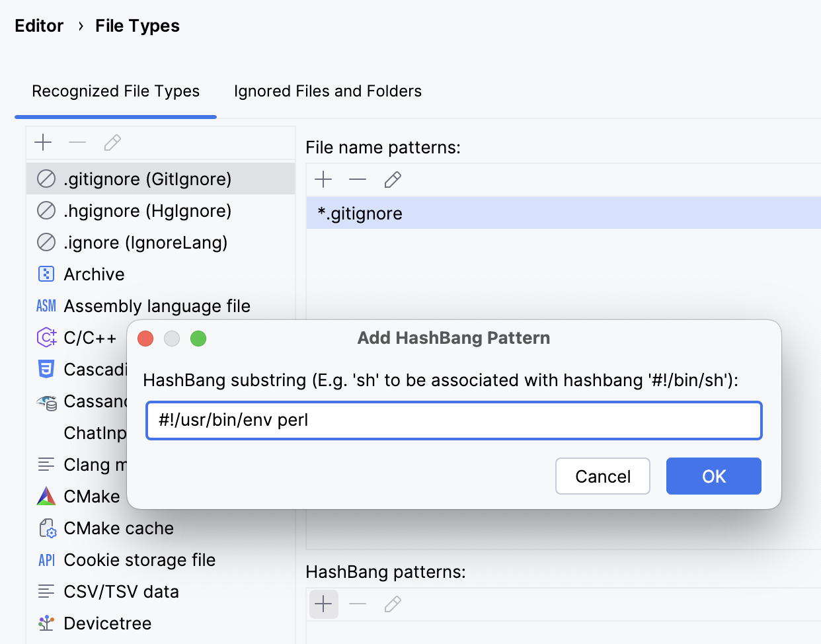This screenshot has width=821, height=644.
Task: Click the ASM assembly language icon
Action: pyautogui.click(x=46, y=305)
